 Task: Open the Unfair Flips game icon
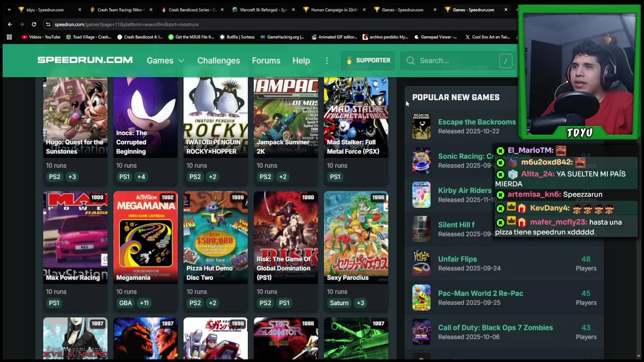click(x=421, y=263)
